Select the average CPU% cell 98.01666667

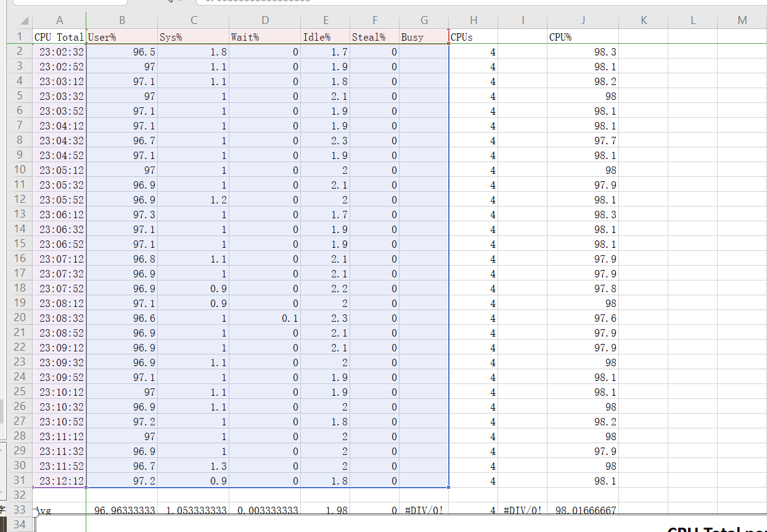pyautogui.click(x=582, y=510)
